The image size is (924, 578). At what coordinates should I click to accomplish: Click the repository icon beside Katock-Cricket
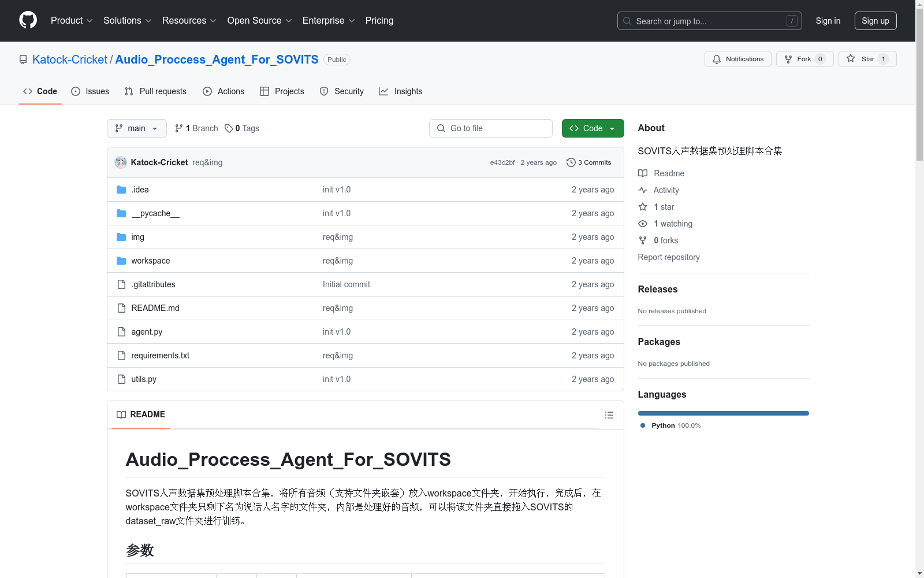(x=23, y=60)
